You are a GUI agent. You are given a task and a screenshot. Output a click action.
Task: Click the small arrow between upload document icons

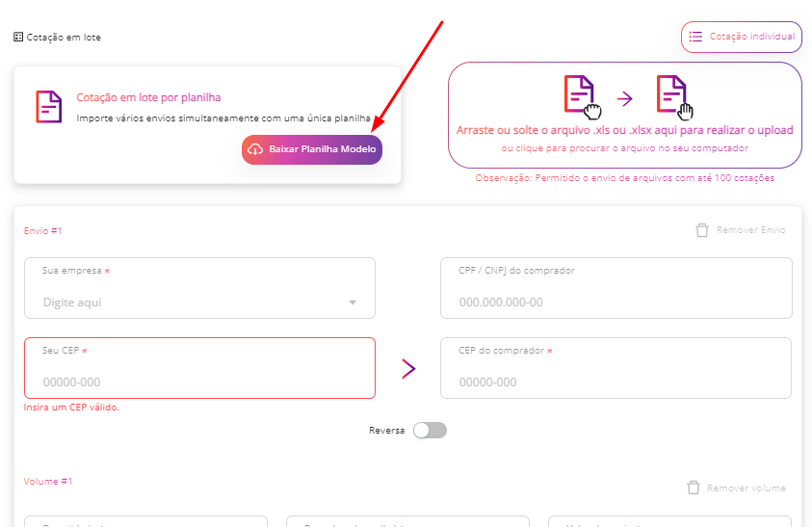[x=625, y=98]
